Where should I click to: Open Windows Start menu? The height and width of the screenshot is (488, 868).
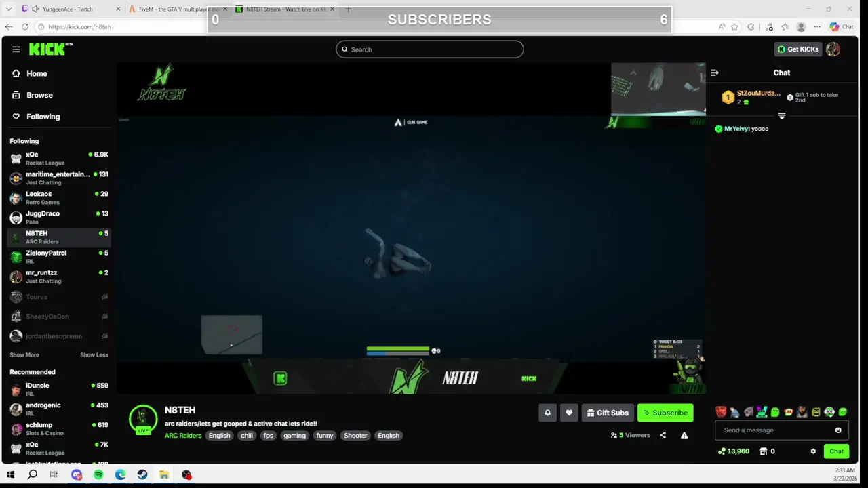point(10,474)
